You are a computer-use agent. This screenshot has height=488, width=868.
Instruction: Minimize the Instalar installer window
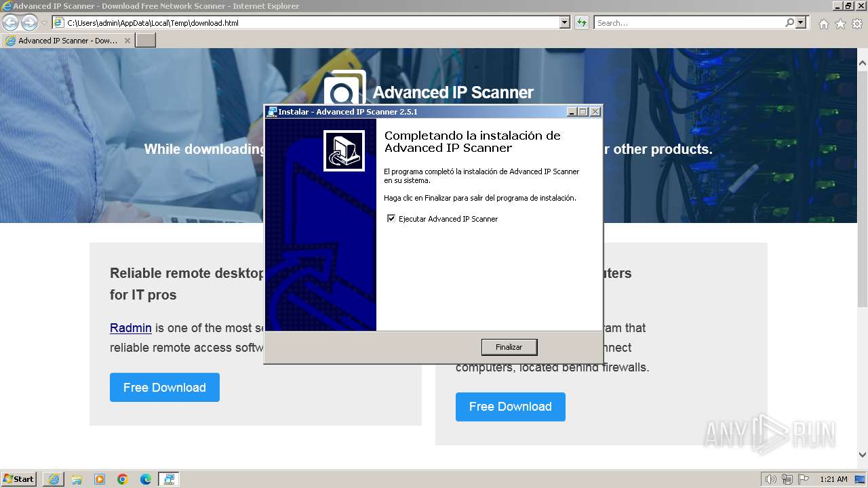point(572,112)
